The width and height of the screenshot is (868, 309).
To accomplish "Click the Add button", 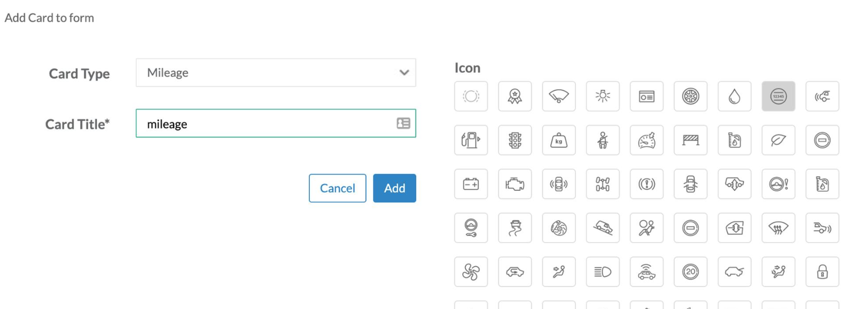I will (394, 188).
